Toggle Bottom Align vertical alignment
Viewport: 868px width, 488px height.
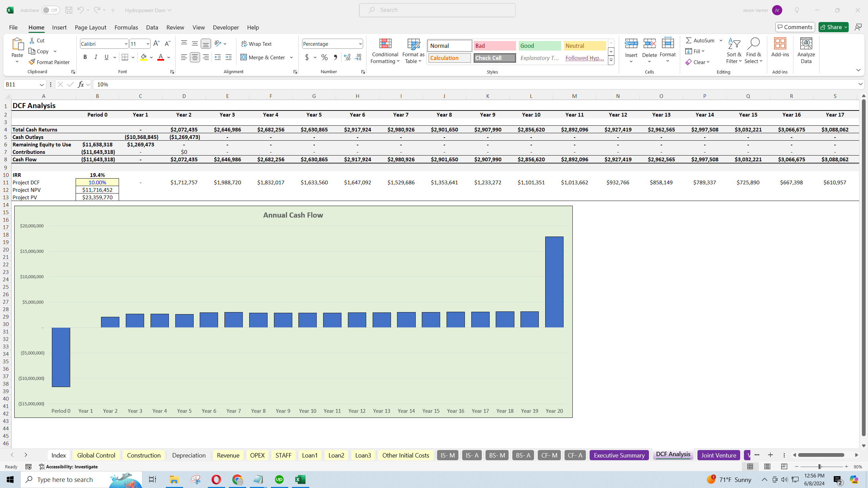pos(205,43)
